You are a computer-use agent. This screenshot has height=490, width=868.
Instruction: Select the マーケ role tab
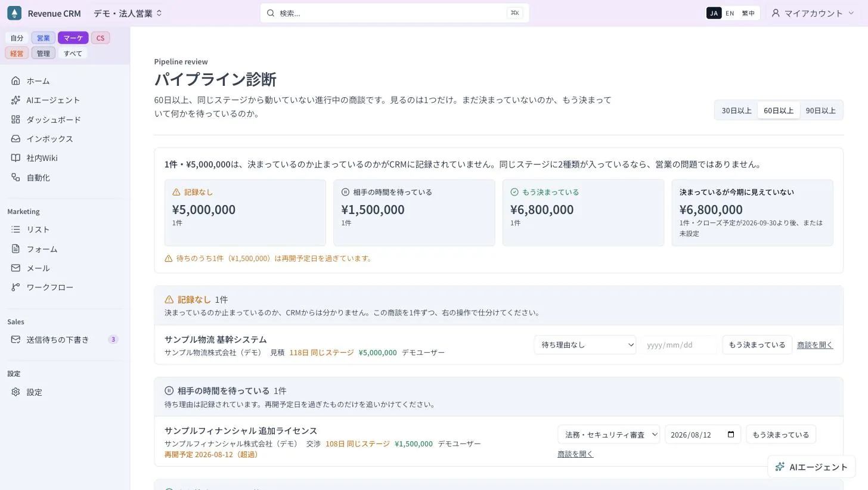point(73,38)
